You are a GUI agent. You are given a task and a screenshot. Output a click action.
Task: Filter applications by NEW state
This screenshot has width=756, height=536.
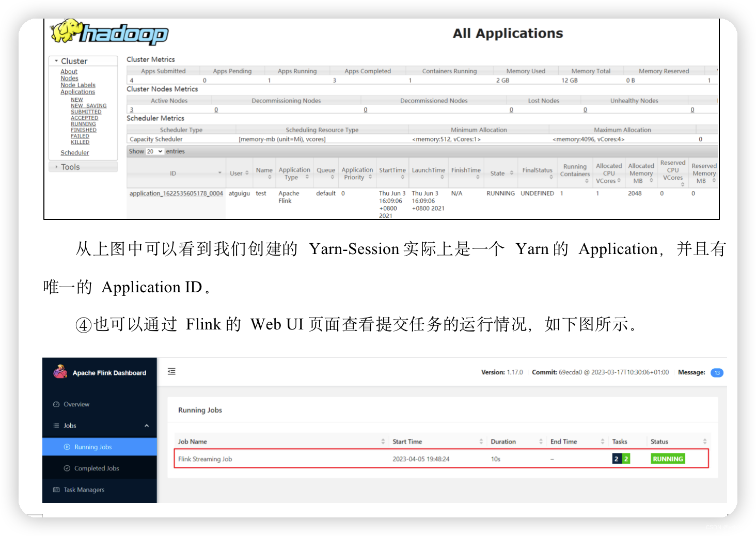click(77, 100)
